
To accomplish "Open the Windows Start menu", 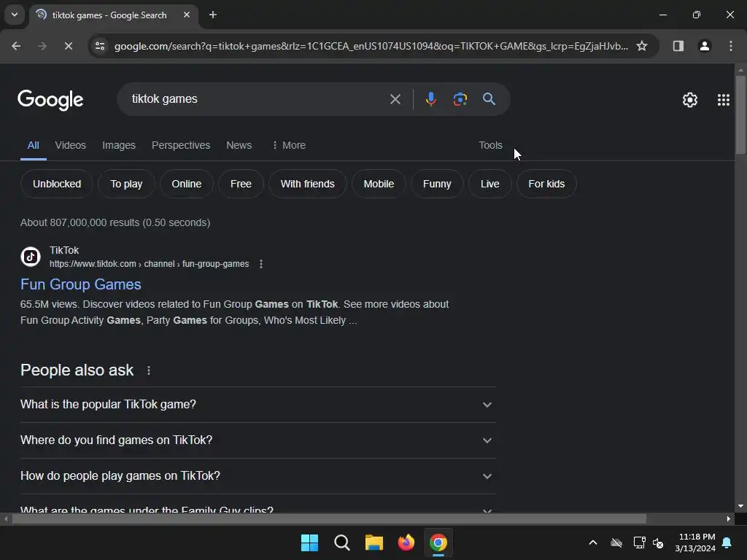I will tap(309, 542).
